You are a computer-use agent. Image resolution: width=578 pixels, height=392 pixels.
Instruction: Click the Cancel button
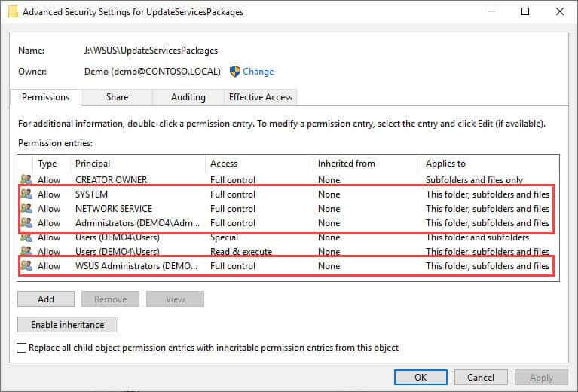481,378
